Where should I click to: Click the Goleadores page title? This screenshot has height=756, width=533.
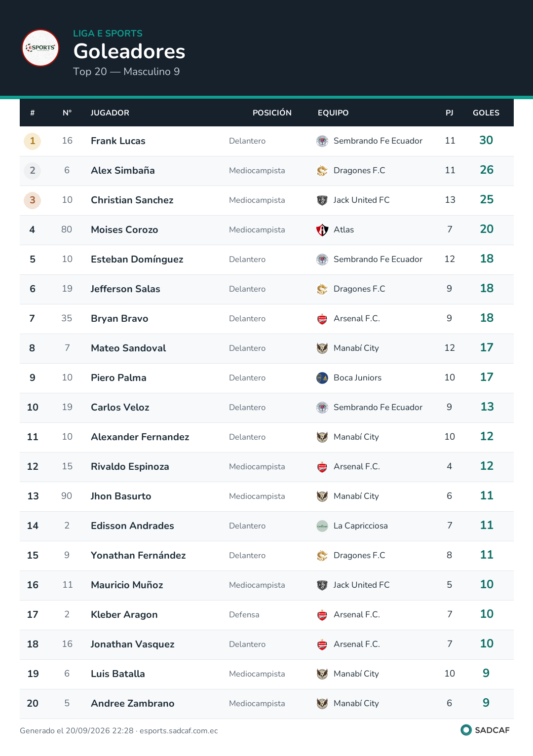[x=129, y=51]
